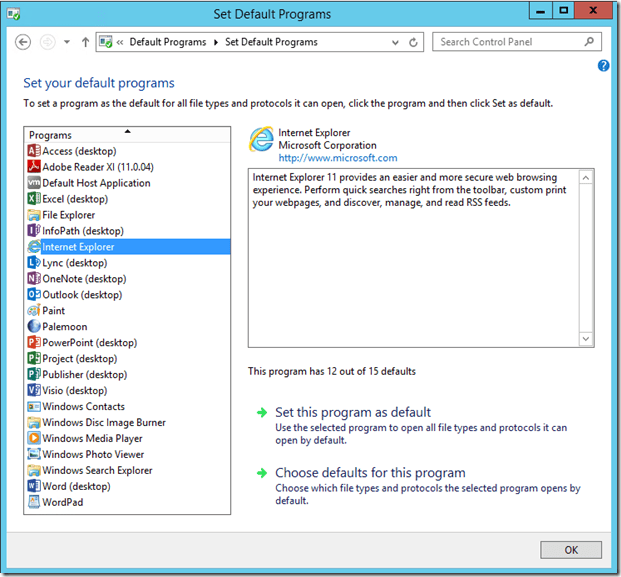Screen dimensions: 621x577
Task: Select the Adobe Reader XI icon
Action: click(x=34, y=167)
